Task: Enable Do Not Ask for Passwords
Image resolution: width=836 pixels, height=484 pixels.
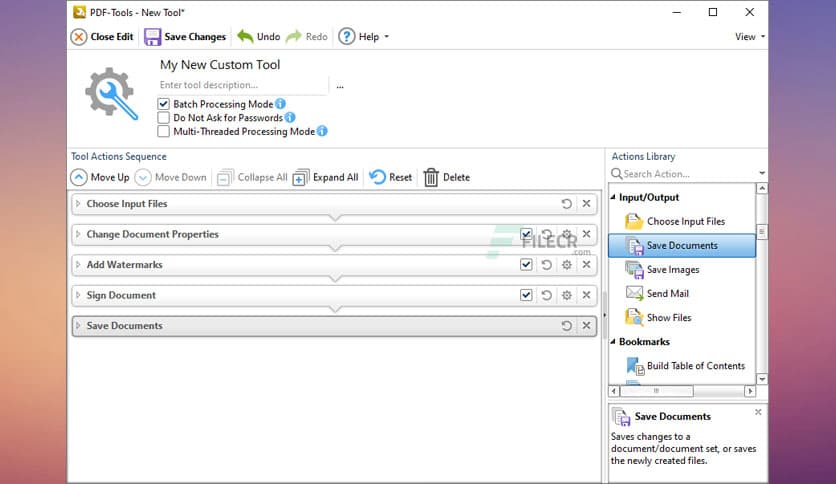Action: (x=164, y=118)
